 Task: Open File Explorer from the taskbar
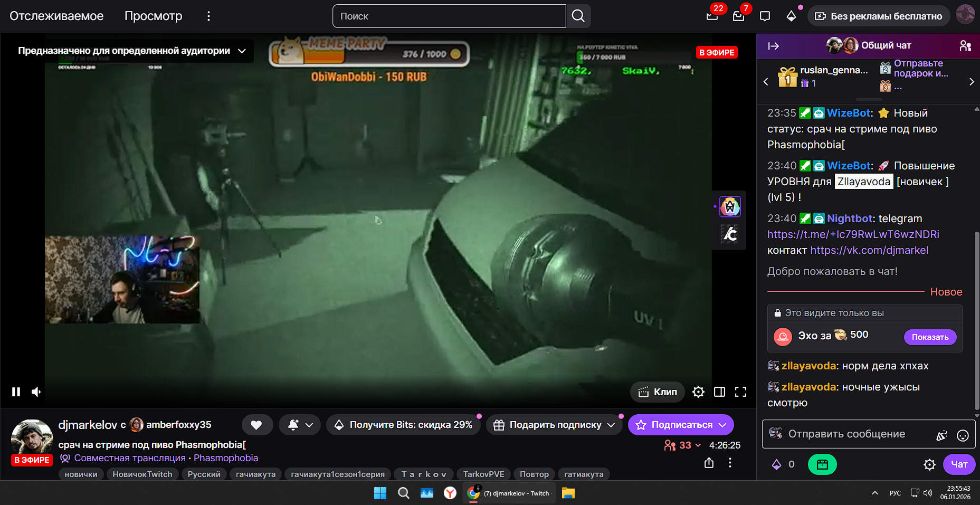568,493
